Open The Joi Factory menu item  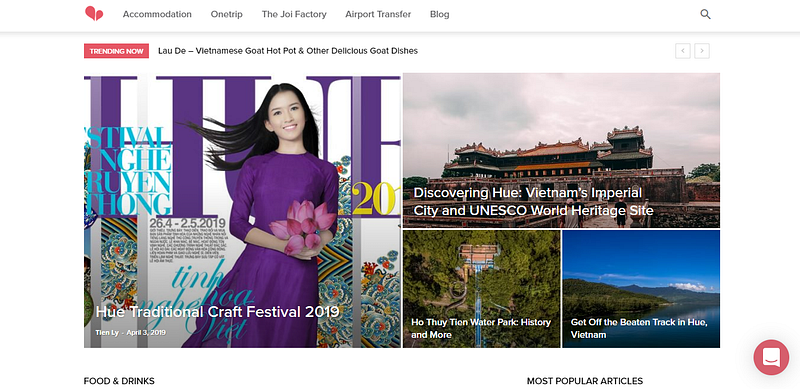[x=294, y=14]
